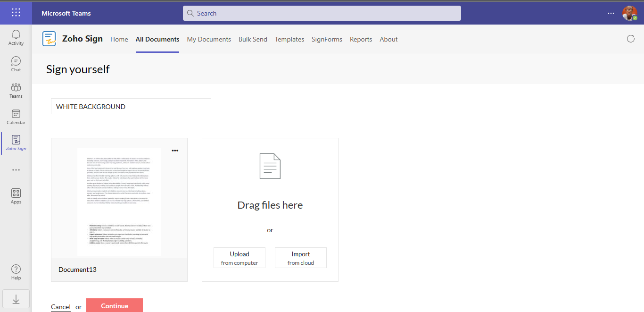
Task: Open Help in the sidebar
Action: (16, 272)
